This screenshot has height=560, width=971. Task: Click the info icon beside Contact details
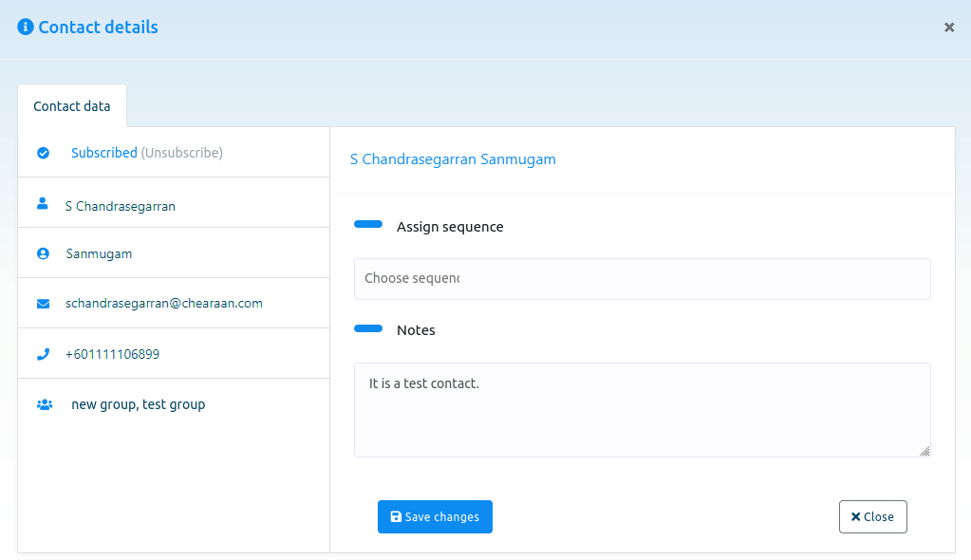26,28
